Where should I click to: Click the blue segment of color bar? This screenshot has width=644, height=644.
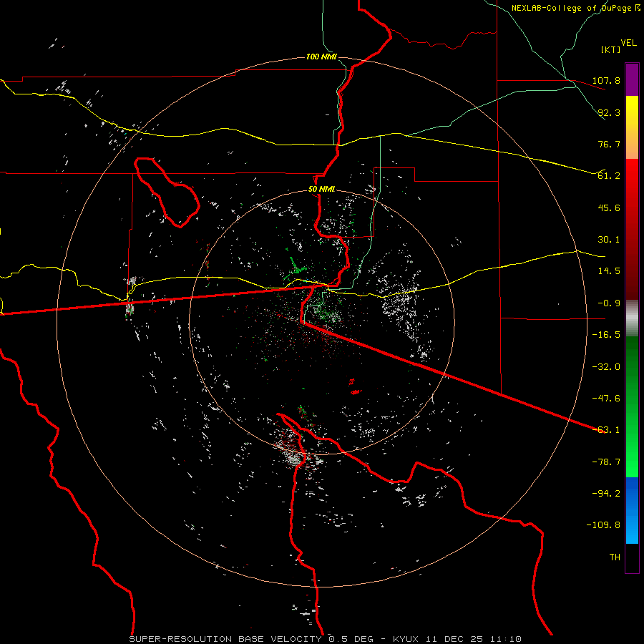tap(632, 510)
